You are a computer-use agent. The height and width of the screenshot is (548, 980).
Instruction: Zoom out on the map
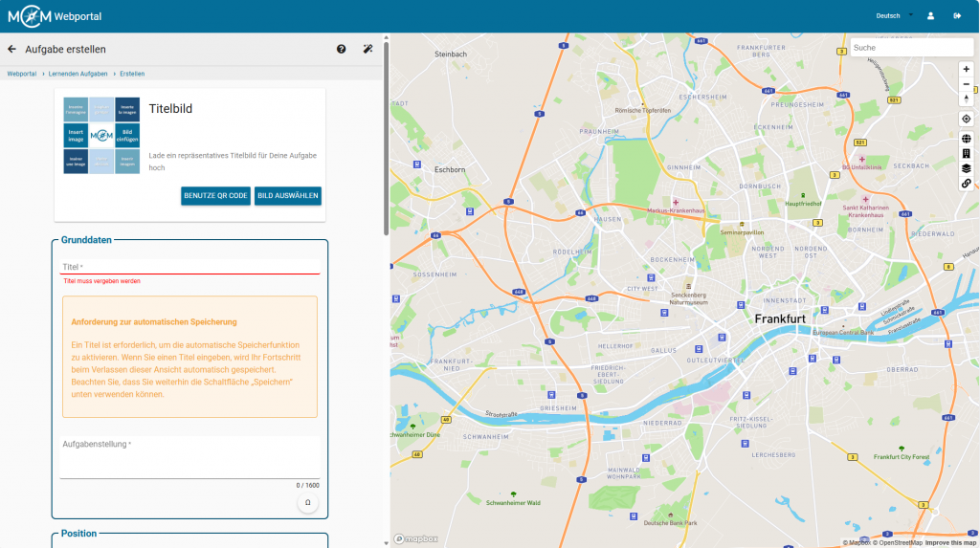click(x=966, y=84)
